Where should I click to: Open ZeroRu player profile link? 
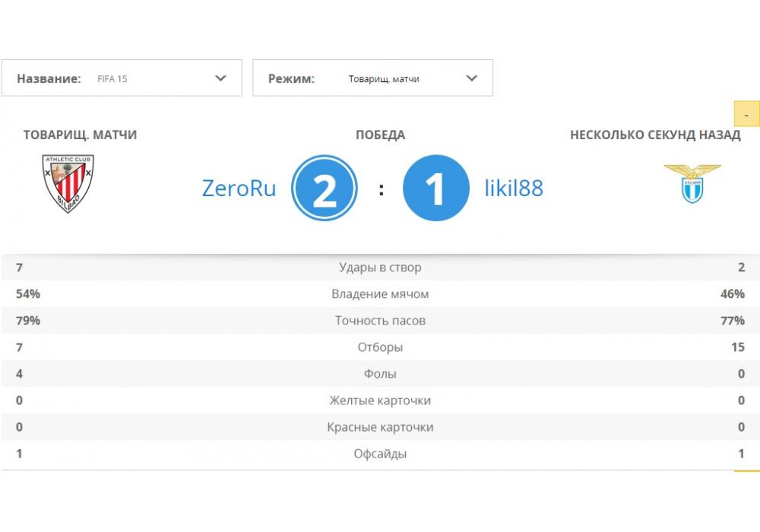[x=239, y=188]
